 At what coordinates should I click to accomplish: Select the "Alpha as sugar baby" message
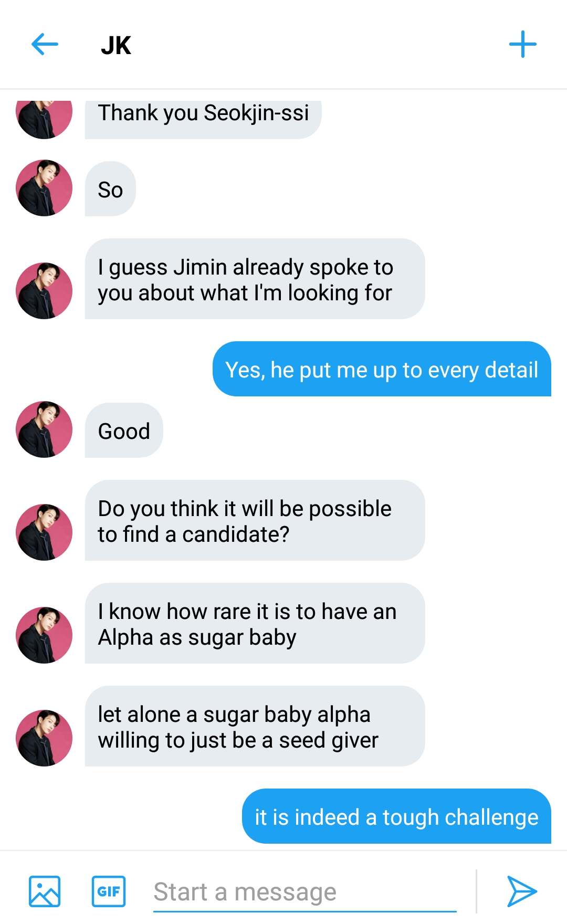(x=255, y=624)
